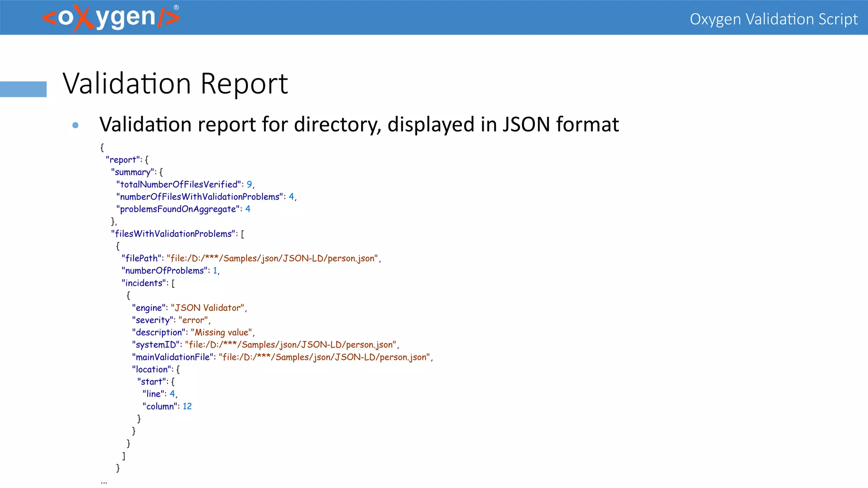Click the "severity": "error" line

[171, 320]
